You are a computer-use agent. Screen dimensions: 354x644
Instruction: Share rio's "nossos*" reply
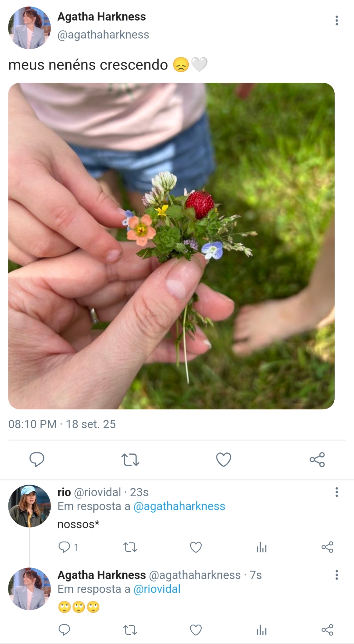pyautogui.click(x=327, y=547)
